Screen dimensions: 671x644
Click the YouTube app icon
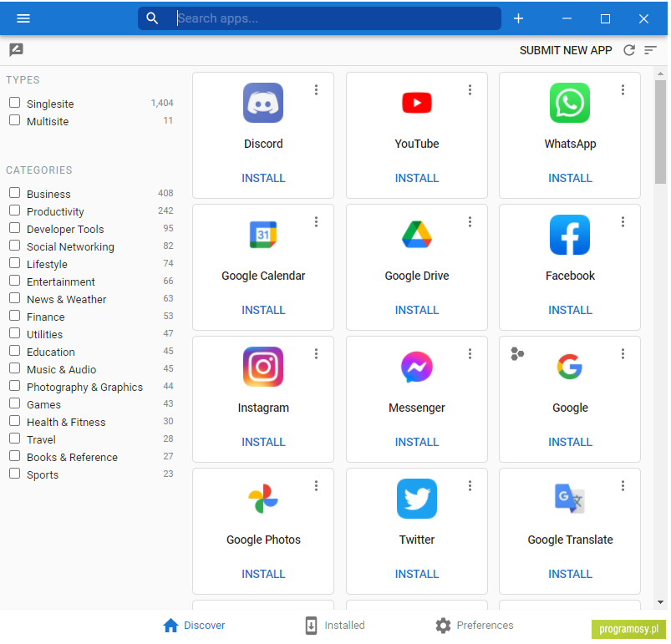[417, 103]
